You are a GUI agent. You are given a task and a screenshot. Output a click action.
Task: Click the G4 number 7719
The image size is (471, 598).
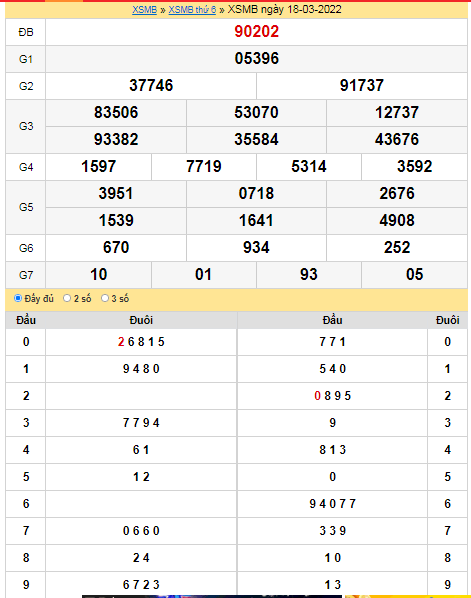204,167
